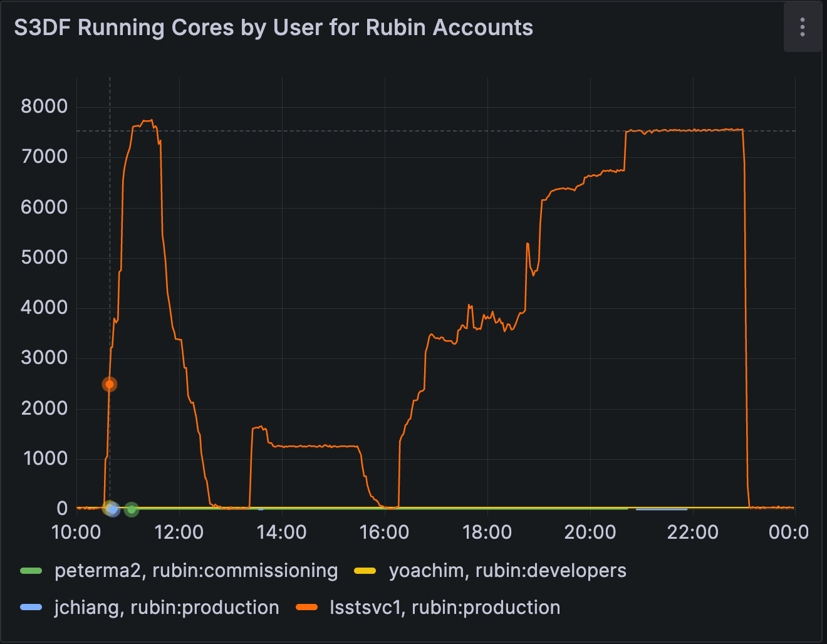Click the orange hover data point near 2500
827x644 pixels.
pos(110,384)
